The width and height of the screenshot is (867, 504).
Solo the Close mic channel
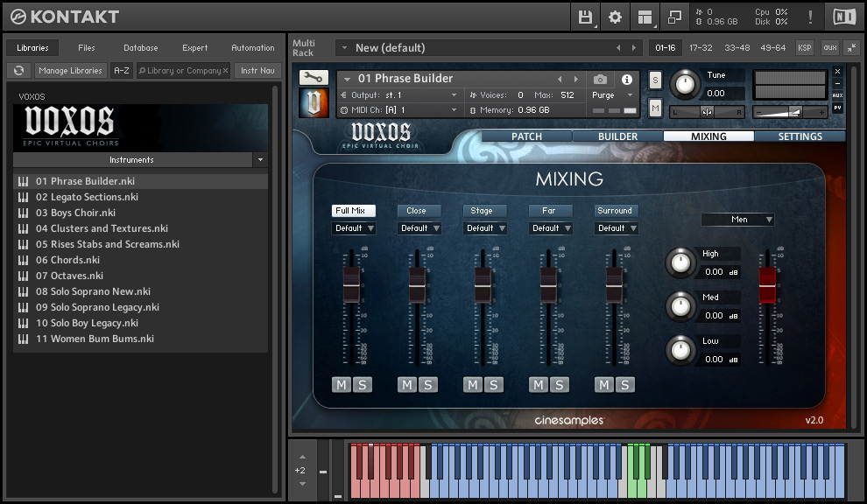click(x=427, y=385)
